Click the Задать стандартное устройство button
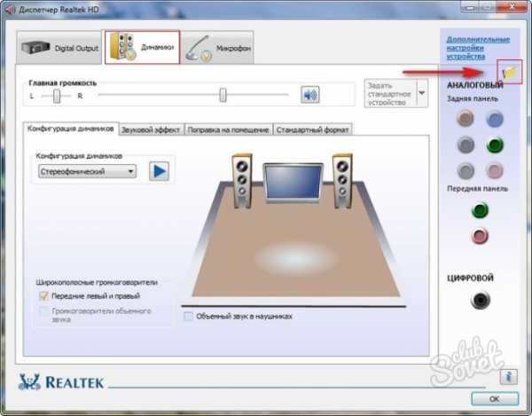Viewport: 532px width, 416px height. click(x=390, y=94)
